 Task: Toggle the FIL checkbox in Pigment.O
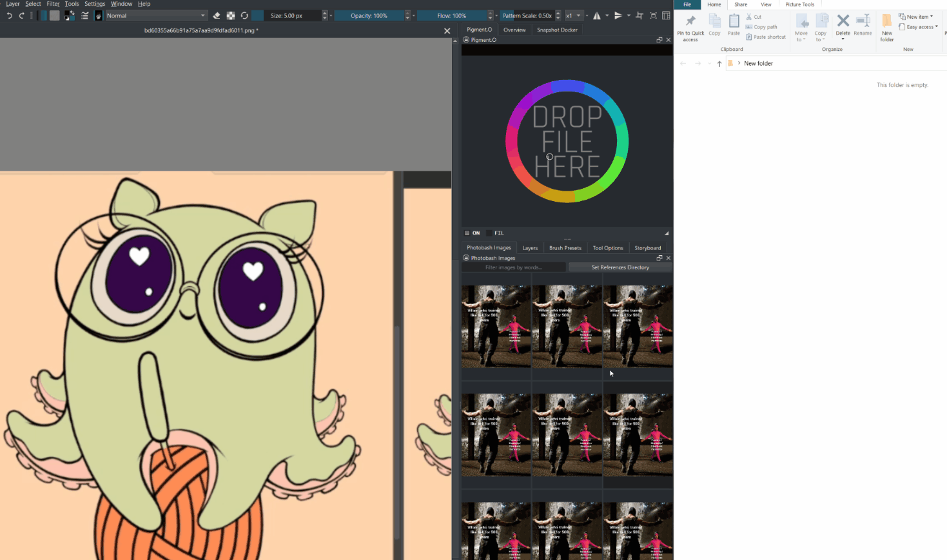coord(489,233)
